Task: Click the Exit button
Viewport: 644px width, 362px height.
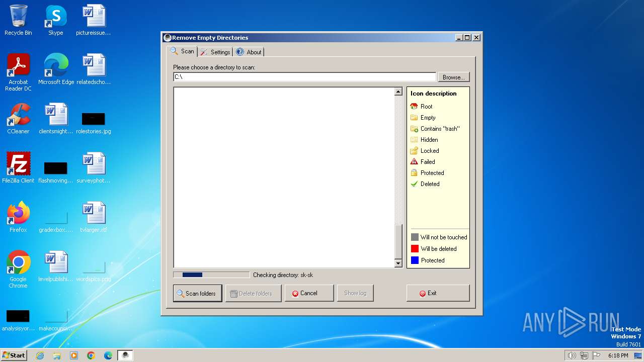Action: click(438, 293)
